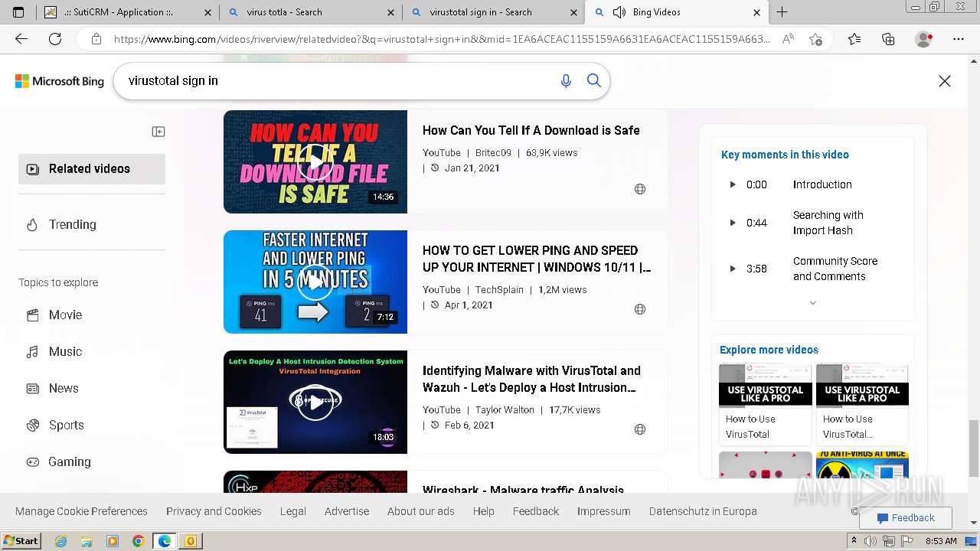Turn on Read aloud in address bar
The width and height of the screenshot is (980, 551).
pyautogui.click(x=788, y=39)
